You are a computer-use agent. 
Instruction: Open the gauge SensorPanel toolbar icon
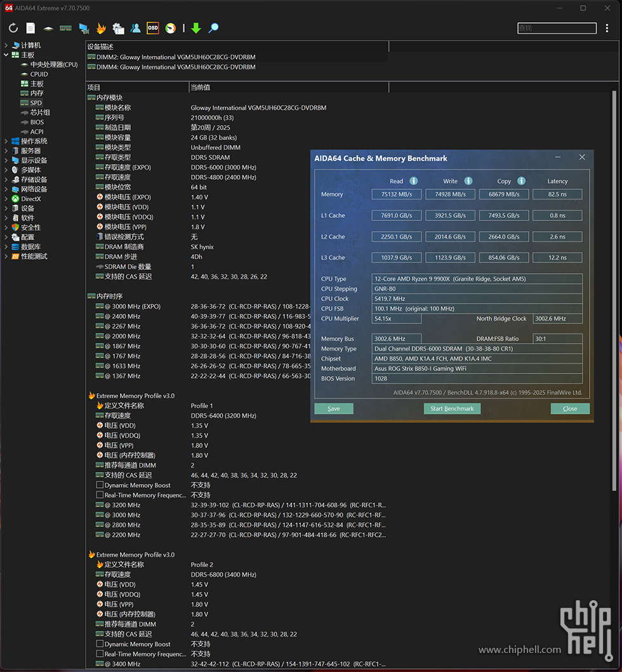[x=171, y=29]
